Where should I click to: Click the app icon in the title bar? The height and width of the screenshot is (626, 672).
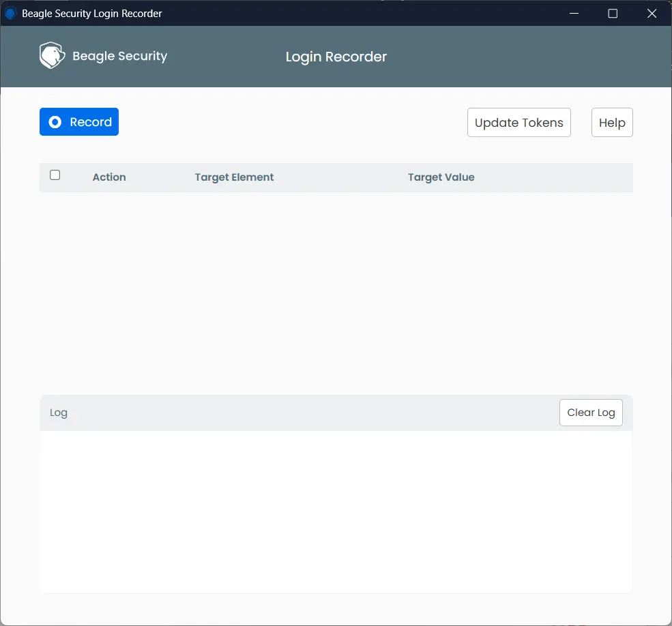pyautogui.click(x=10, y=13)
